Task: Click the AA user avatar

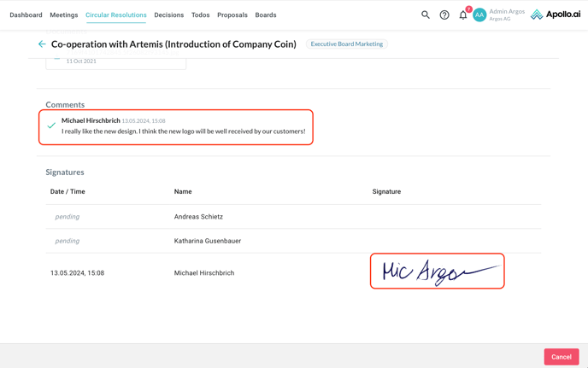Action: (479, 15)
